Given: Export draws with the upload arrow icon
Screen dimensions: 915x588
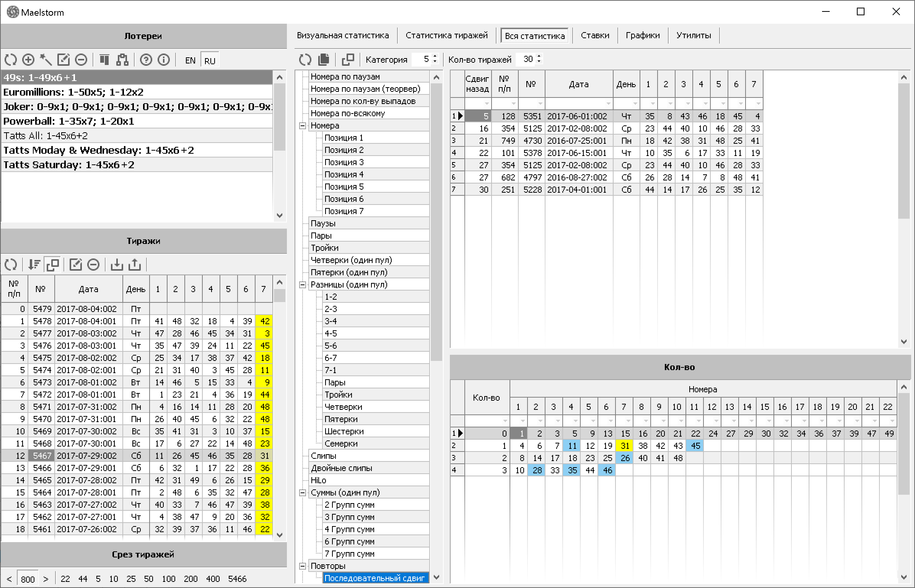Looking at the screenshot, I should [135, 265].
